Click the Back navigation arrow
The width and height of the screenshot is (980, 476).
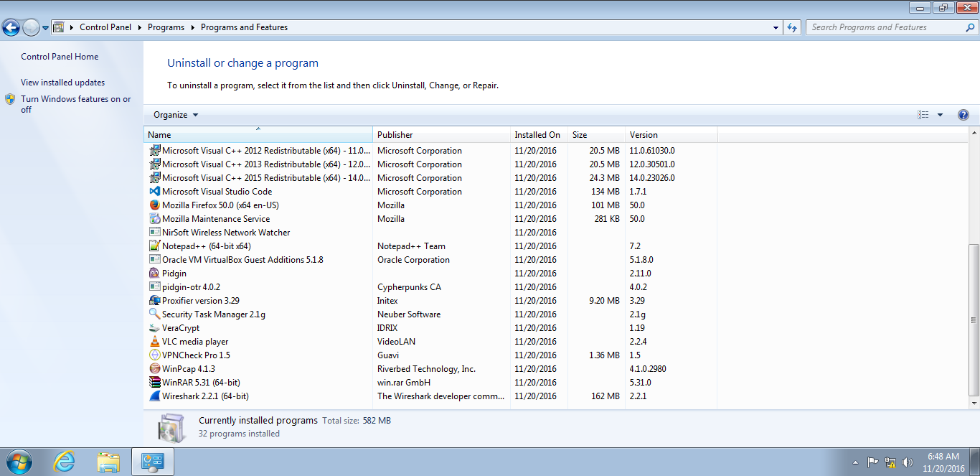tap(11, 28)
